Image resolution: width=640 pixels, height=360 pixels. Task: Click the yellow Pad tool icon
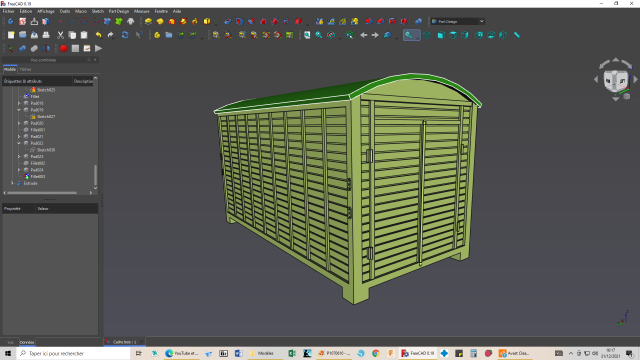pos(148,21)
